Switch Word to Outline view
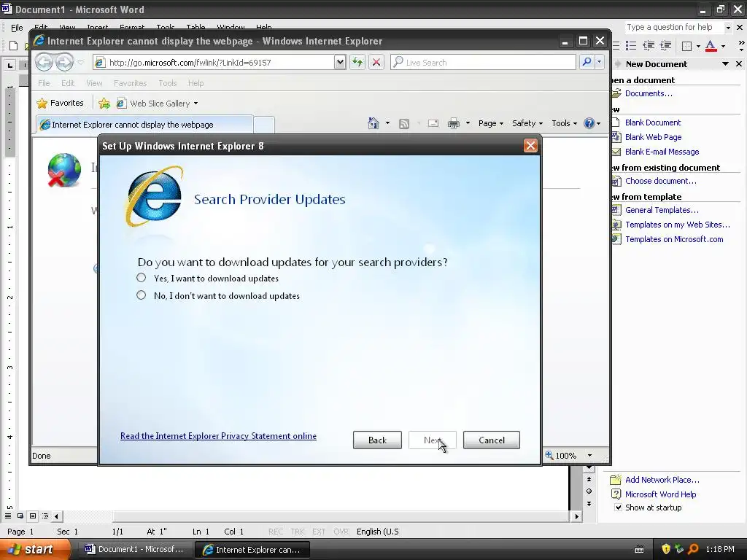The width and height of the screenshot is (747, 560). (45, 516)
